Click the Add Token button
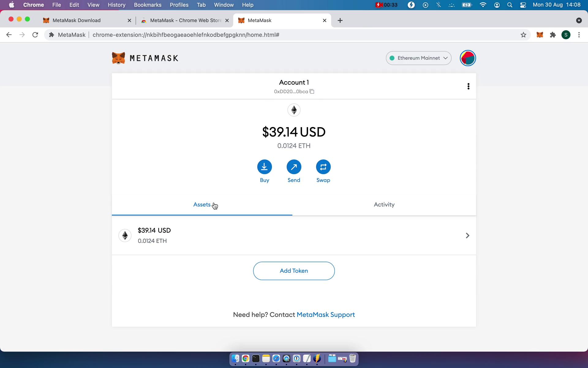Screen dimensions: 588x368 click(x=294, y=270)
